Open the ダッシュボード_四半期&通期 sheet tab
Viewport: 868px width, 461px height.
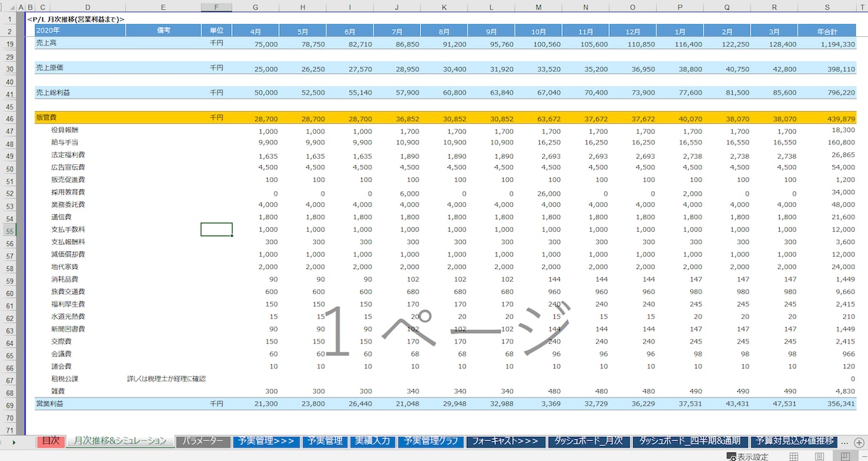point(689,442)
